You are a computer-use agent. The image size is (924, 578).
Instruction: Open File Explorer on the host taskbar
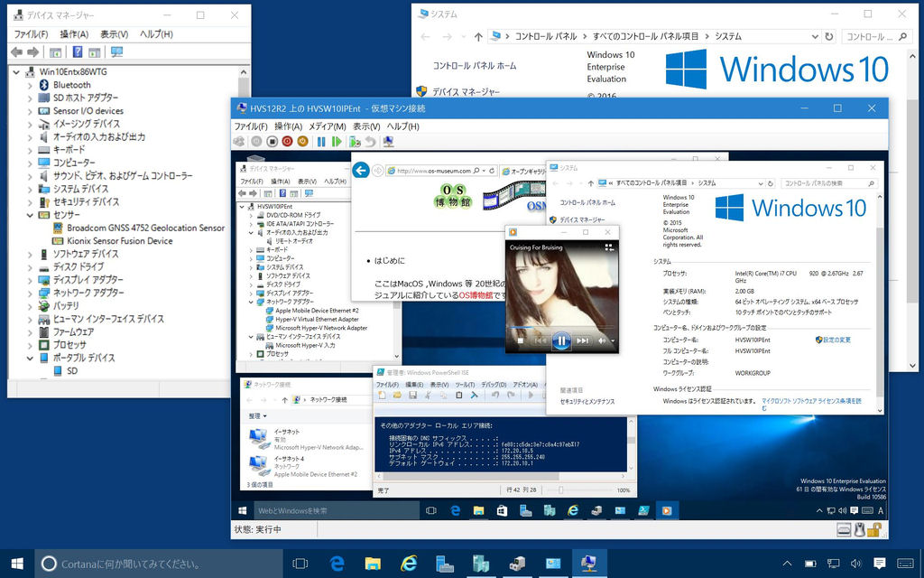click(373, 564)
